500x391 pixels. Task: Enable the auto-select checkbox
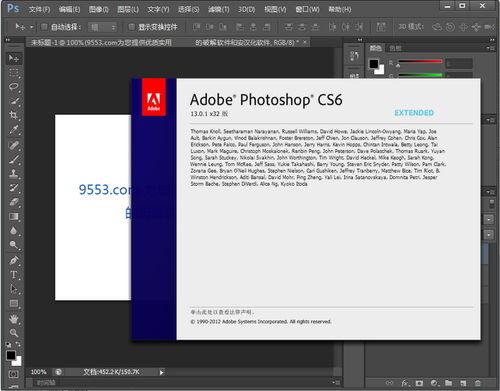pos(44,27)
